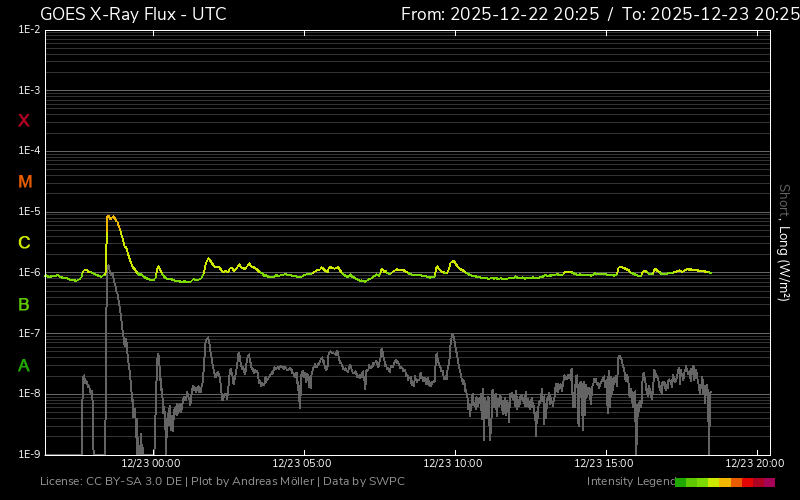Click the To: 2025-12-23 20:25 timestamp
Screen dimensions: 800x500
(x=711, y=14)
